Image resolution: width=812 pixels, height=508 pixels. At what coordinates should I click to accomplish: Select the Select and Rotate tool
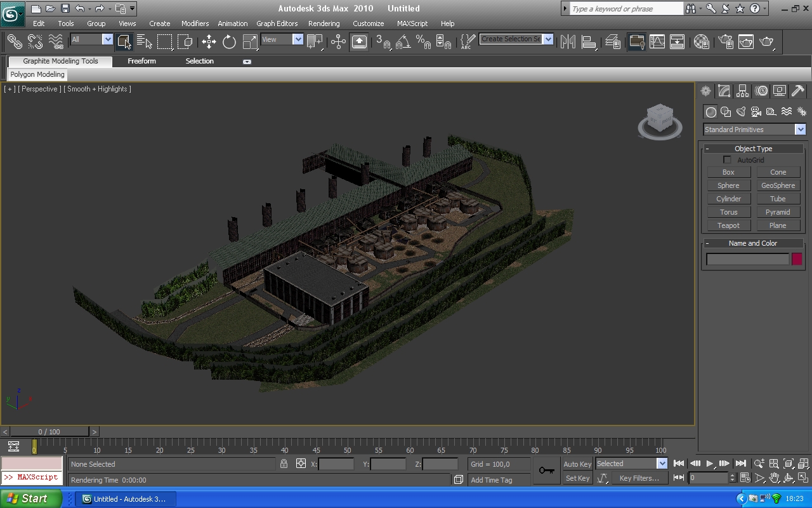pos(229,42)
